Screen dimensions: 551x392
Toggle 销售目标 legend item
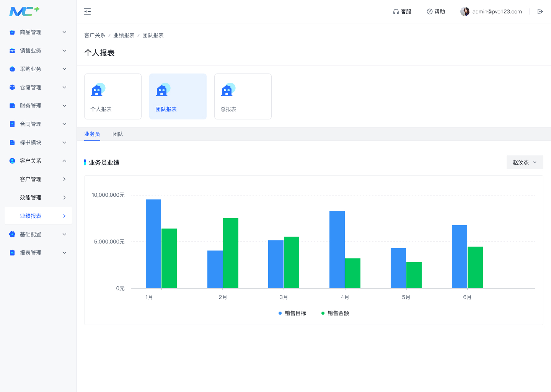coord(292,313)
